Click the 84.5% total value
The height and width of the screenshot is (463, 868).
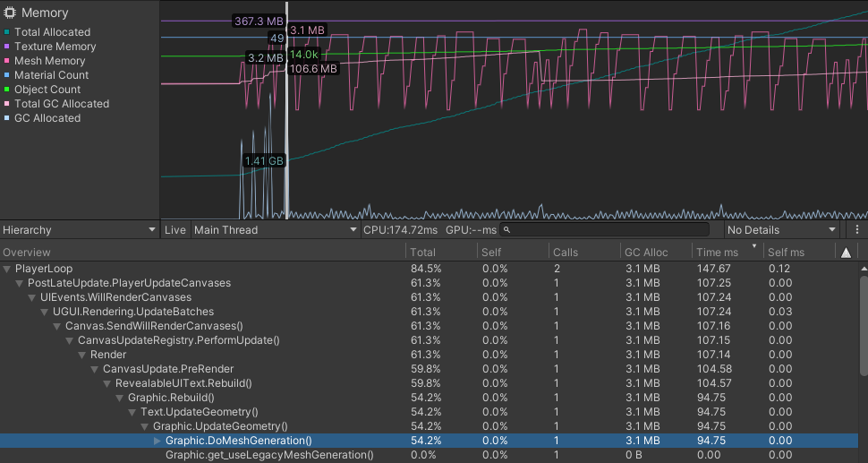[x=426, y=269]
